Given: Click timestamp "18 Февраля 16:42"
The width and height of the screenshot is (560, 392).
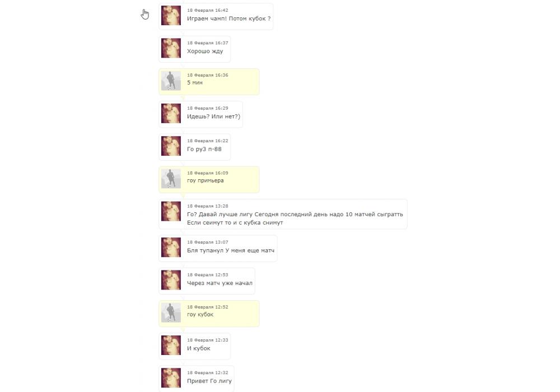Looking at the screenshot, I should [208, 10].
